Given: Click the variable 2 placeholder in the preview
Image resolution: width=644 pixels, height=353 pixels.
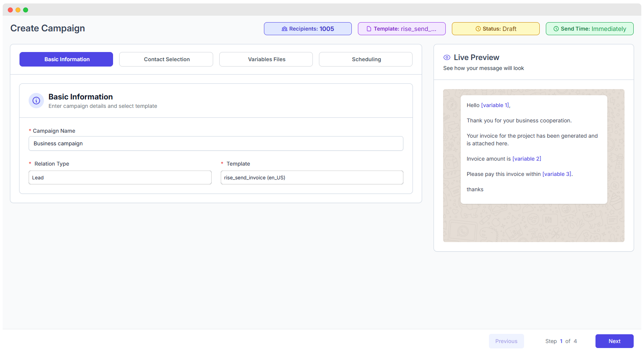Looking at the screenshot, I should (x=527, y=159).
